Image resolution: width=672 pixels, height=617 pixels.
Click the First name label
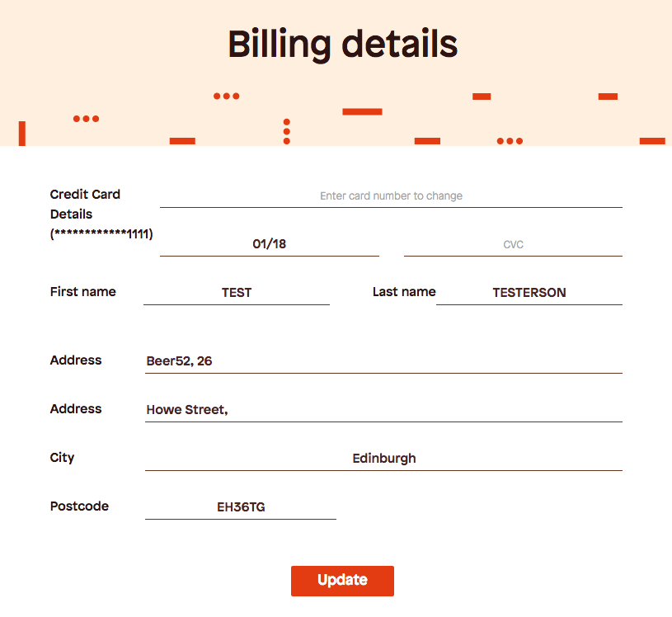(x=83, y=292)
